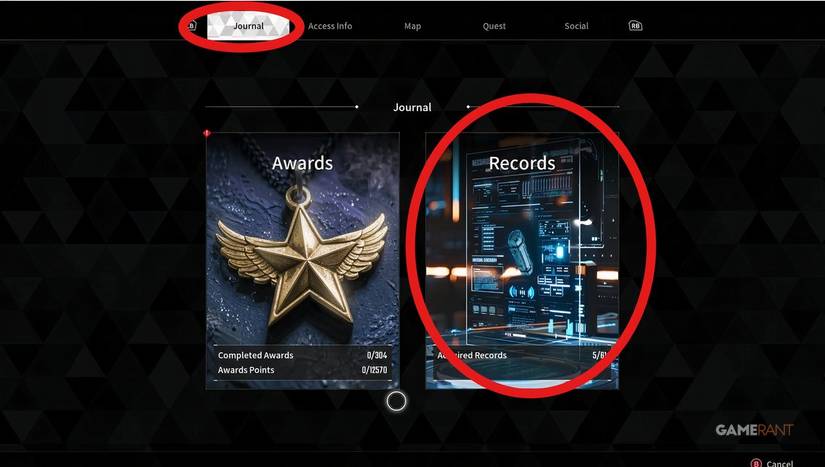Open the Records card
This screenshot has height=467, width=825.
522,261
